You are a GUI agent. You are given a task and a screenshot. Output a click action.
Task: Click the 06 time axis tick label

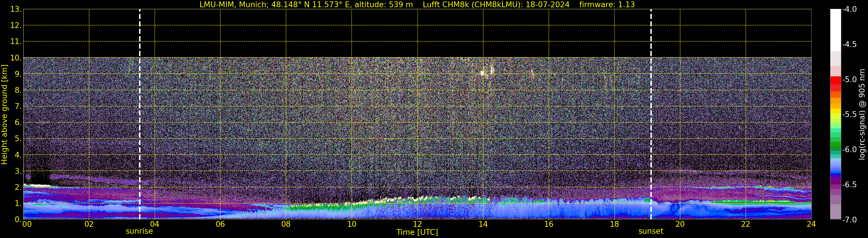click(x=220, y=224)
